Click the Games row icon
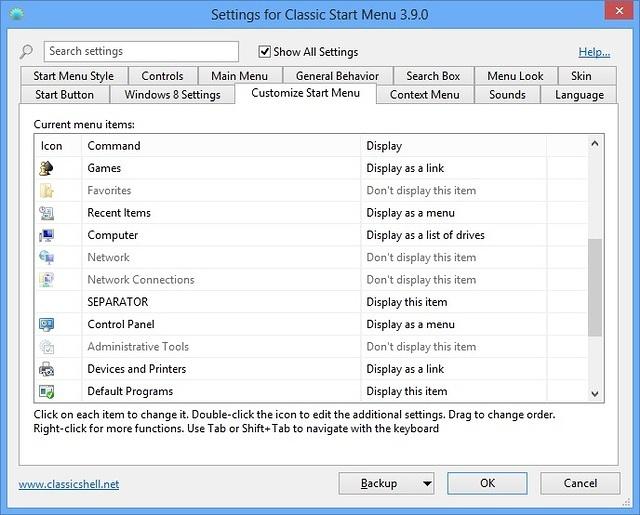Viewport: 640px width, 515px height. point(46,168)
